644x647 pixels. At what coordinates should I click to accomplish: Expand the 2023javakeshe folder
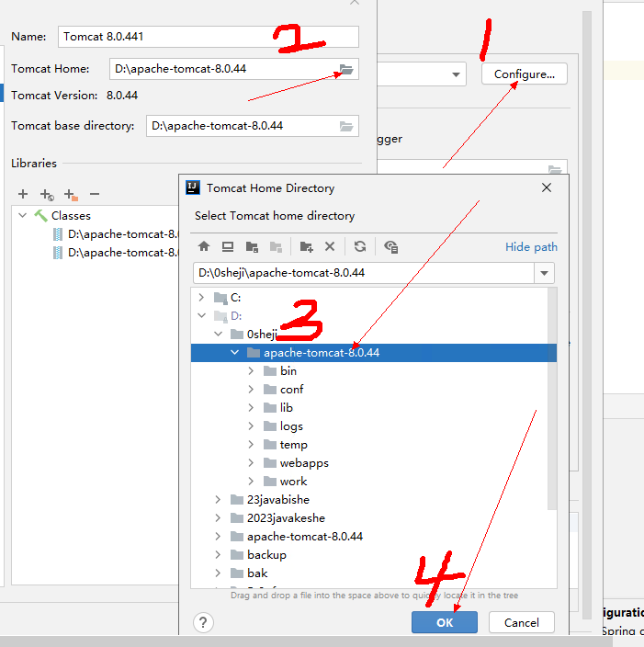click(218, 517)
